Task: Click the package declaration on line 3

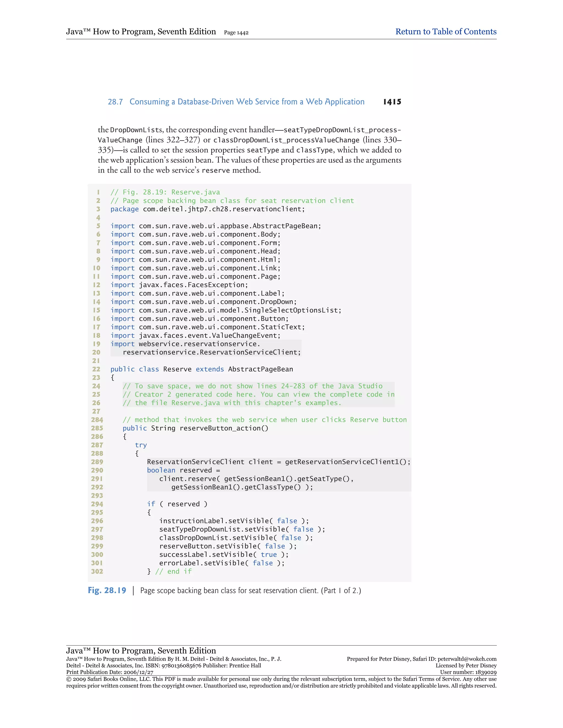Action: pyautogui.click(x=208, y=209)
